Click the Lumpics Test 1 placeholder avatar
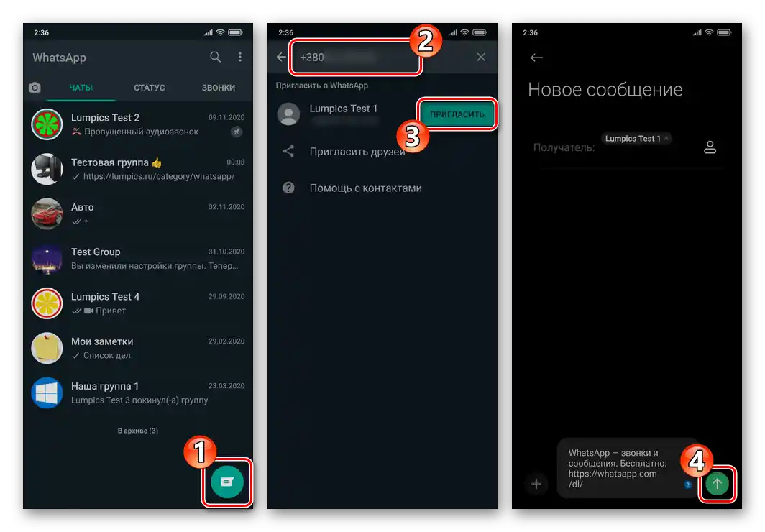Screen dimensions: 765x532 click(288, 114)
